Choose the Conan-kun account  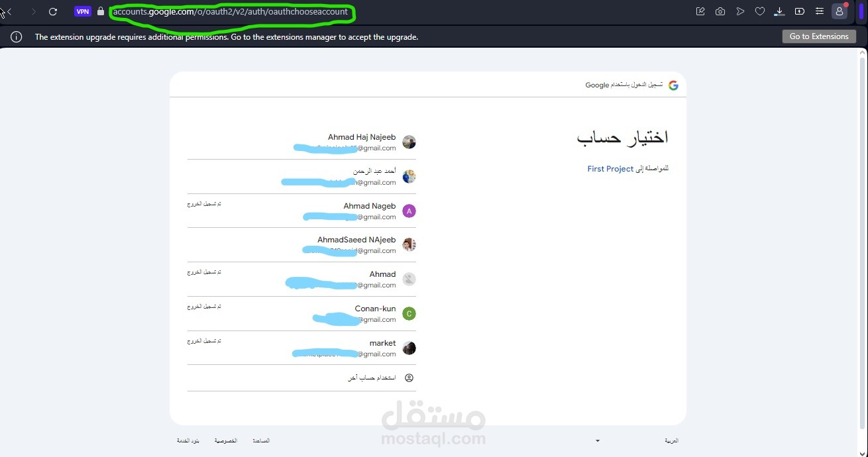pos(301,314)
